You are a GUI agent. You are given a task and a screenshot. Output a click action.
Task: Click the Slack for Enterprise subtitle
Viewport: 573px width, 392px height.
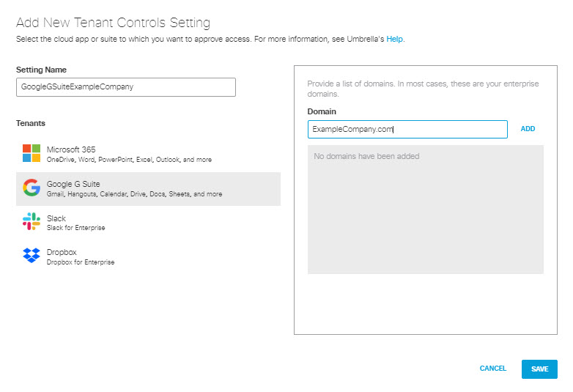click(x=75, y=228)
